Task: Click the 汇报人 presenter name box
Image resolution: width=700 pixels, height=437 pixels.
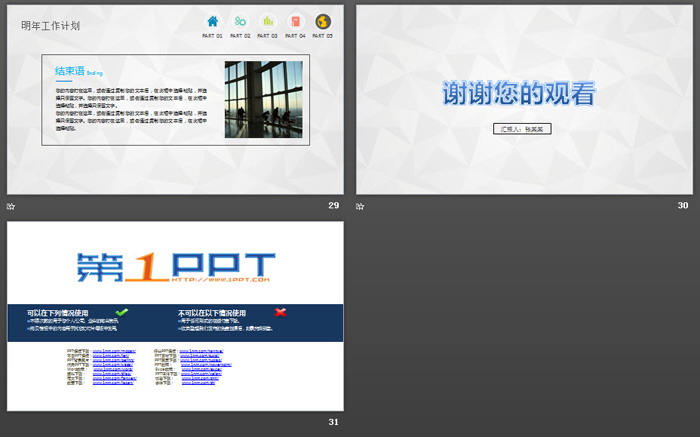Action: 522,129
